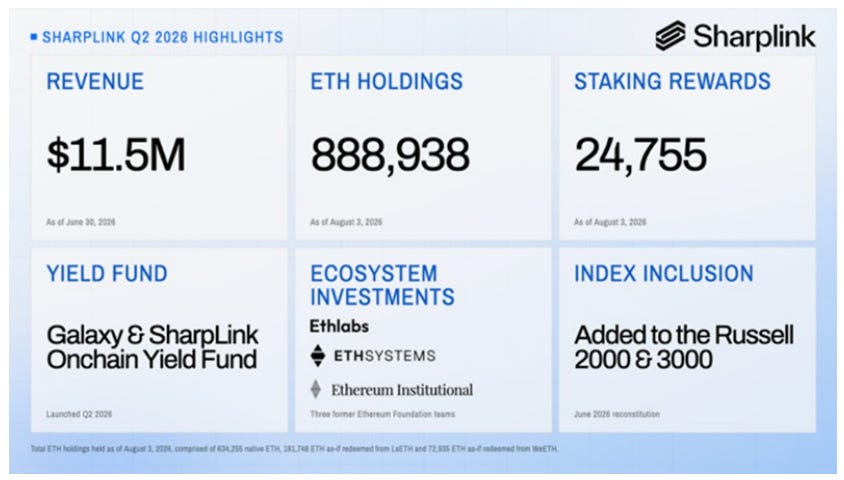Select Galaxy & SharpLink Onchain Yield Fund text
844x480 pixels.
point(152,347)
